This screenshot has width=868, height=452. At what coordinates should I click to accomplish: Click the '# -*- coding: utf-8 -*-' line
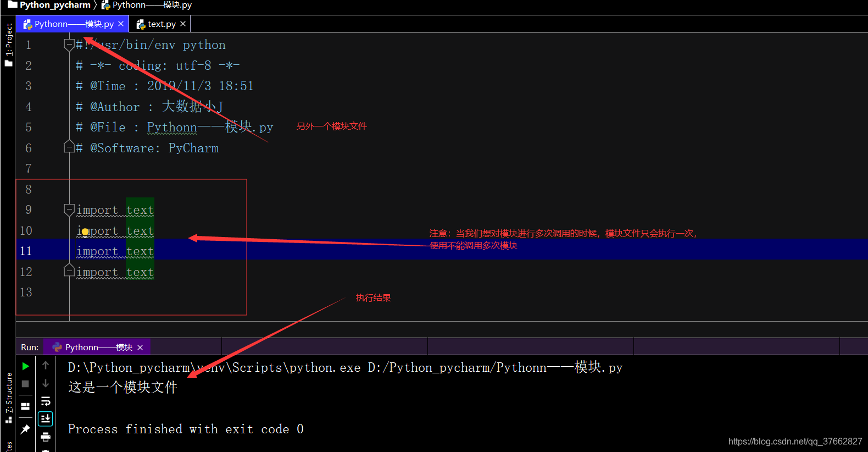tap(158, 65)
